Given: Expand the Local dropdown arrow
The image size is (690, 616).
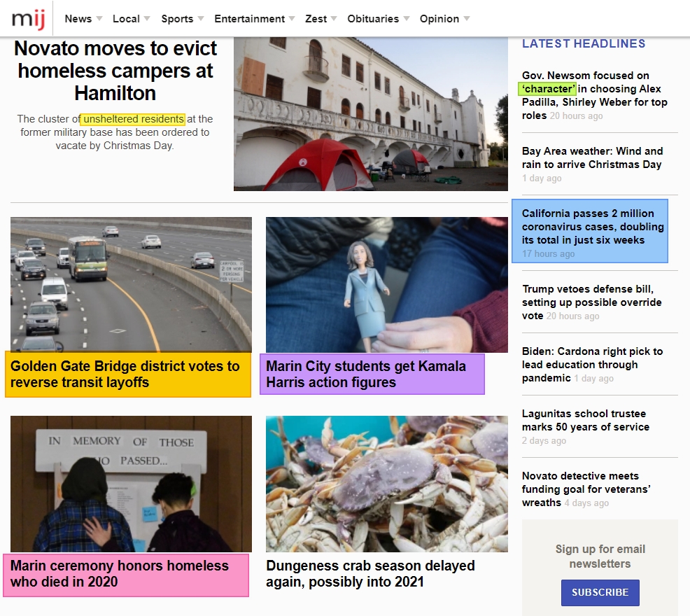Looking at the screenshot, I should (x=147, y=19).
